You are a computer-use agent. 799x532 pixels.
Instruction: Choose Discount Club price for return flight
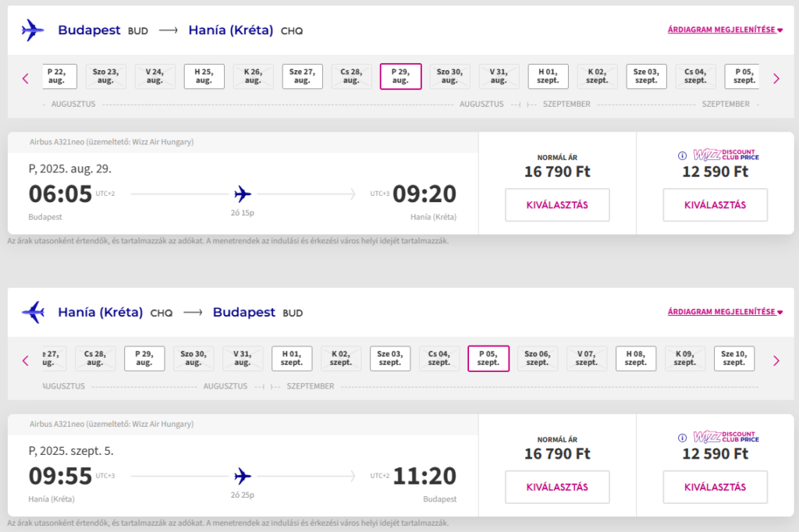point(715,488)
